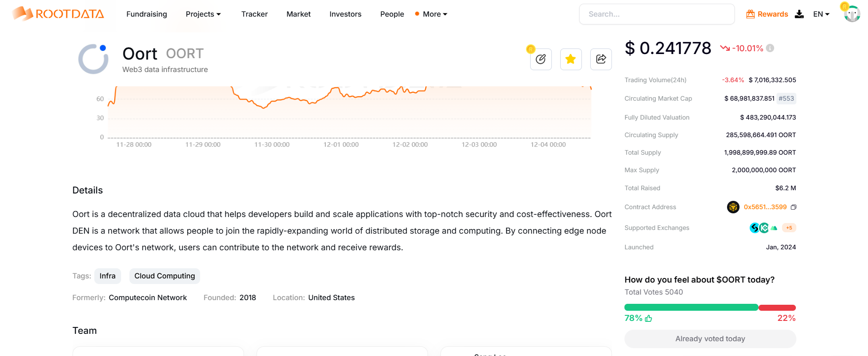The width and height of the screenshot is (868, 356).
Task: Click the $ 0.241778 price value
Action: [x=668, y=48]
